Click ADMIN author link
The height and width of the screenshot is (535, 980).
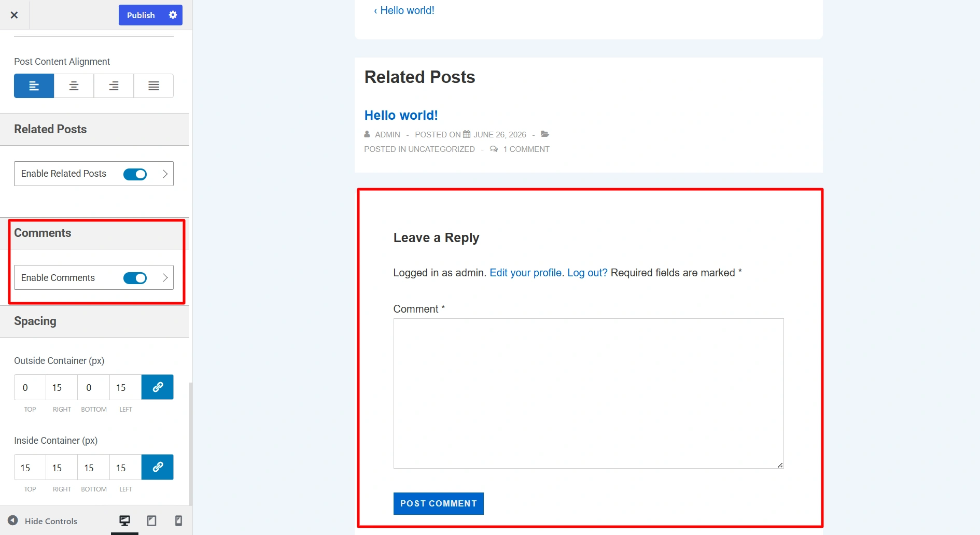387,135
